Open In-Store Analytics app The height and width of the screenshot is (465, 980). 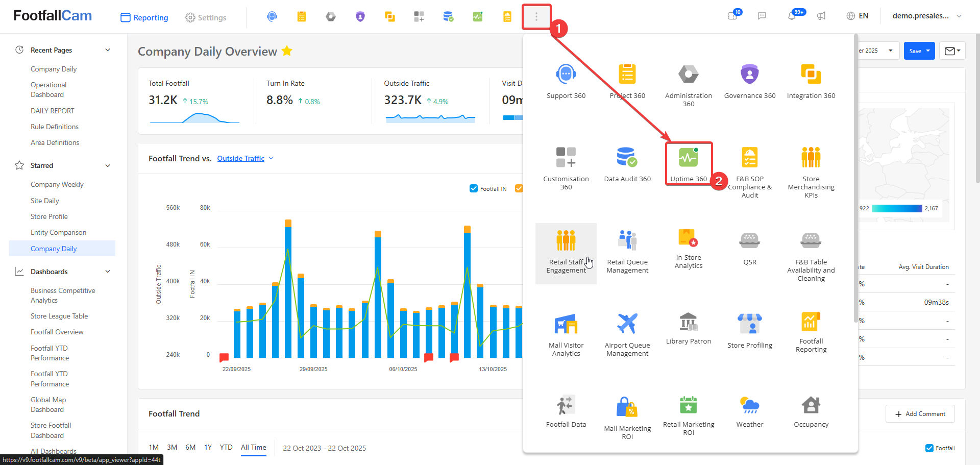(689, 249)
